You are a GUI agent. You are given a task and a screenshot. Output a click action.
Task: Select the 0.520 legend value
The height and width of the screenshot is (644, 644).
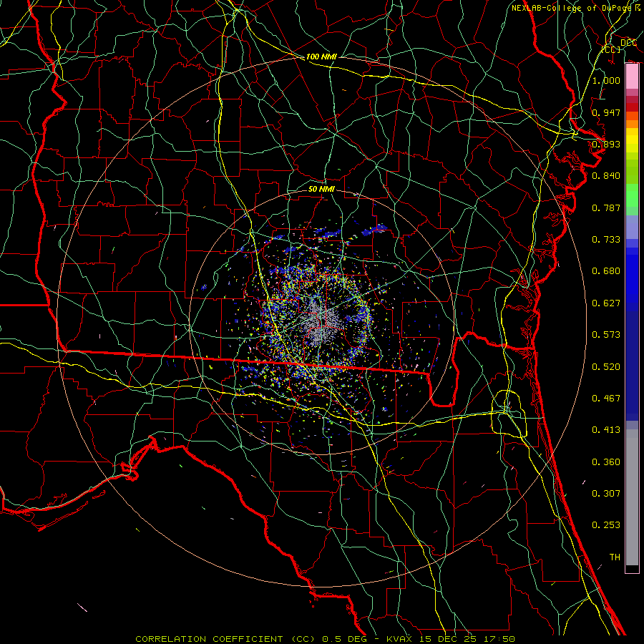point(606,367)
